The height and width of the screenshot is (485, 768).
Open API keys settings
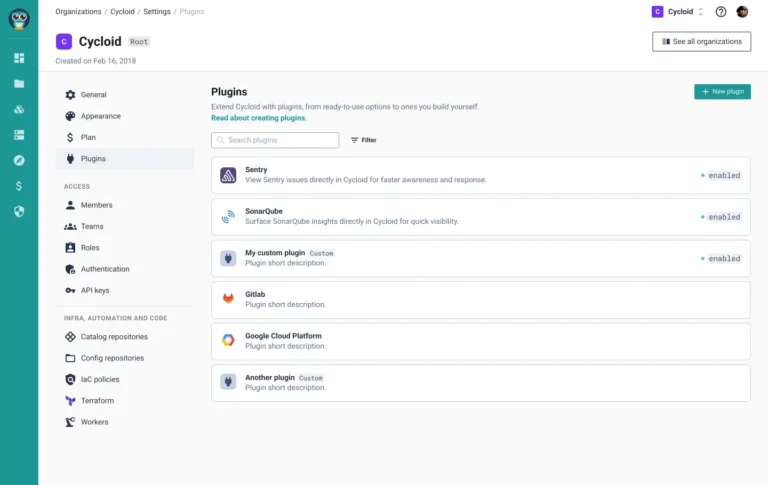point(95,290)
